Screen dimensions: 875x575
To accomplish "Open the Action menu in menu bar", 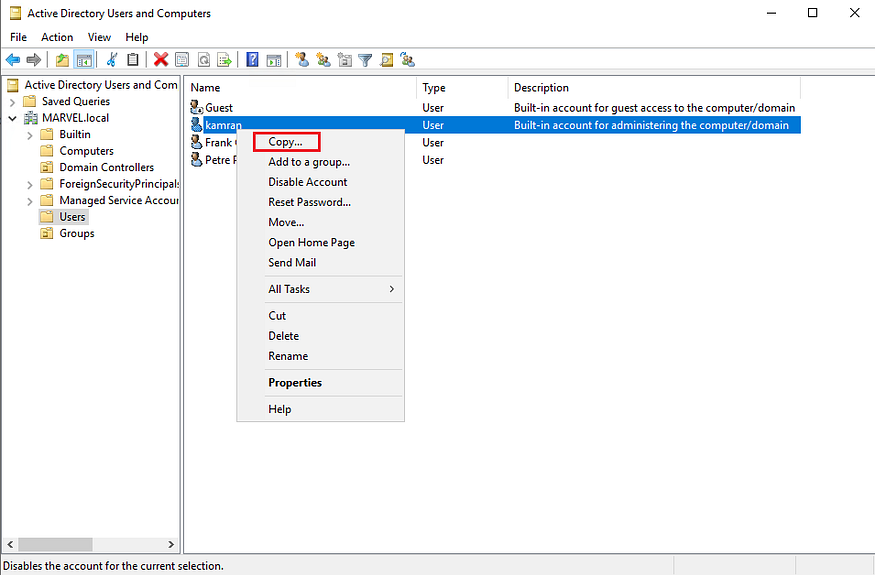I will 57,37.
